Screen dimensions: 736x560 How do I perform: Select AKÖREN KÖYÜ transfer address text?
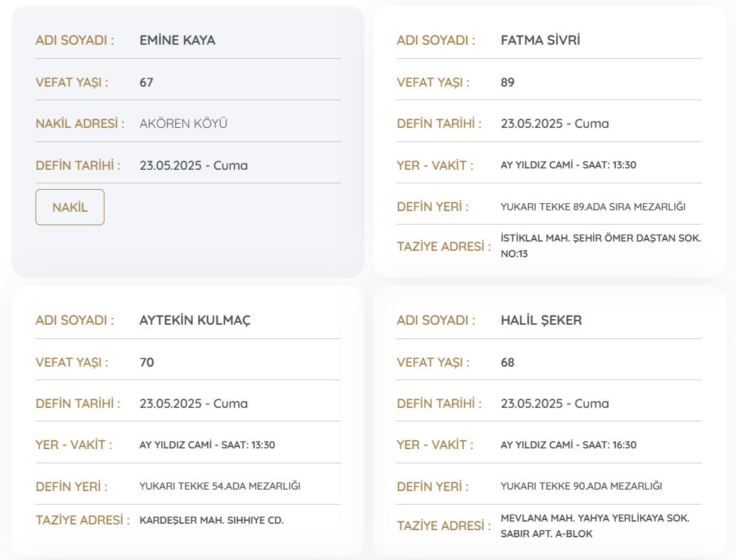tap(183, 124)
